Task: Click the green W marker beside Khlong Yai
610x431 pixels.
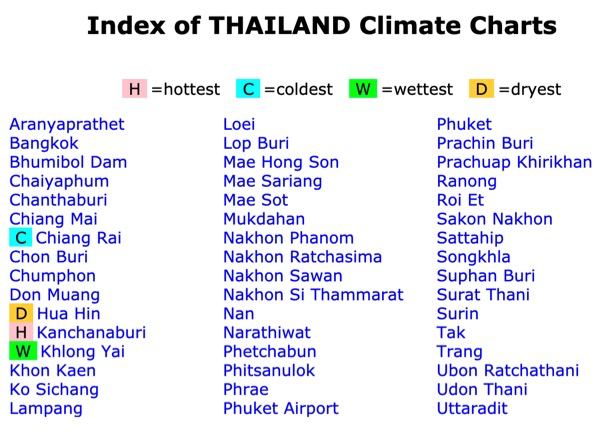Action: (22, 352)
